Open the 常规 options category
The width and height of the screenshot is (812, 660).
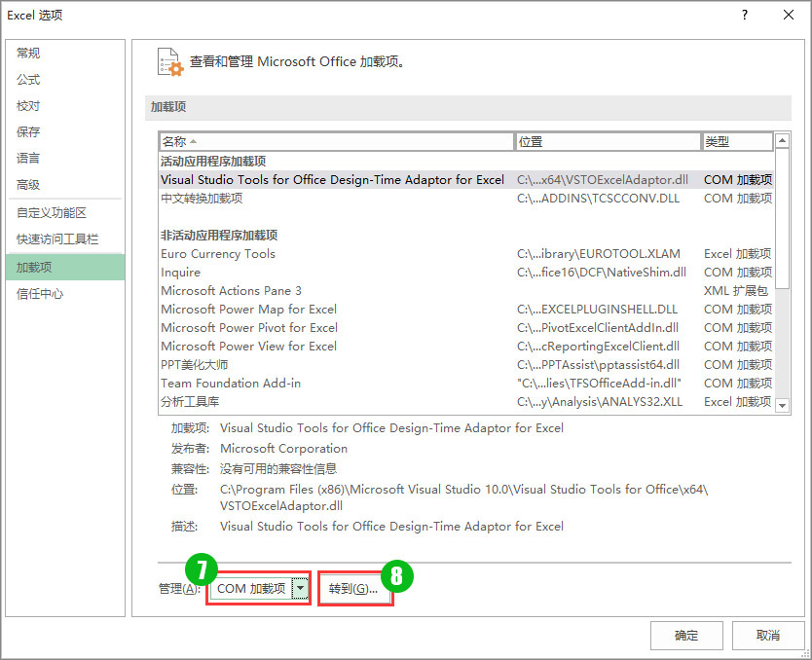(x=65, y=53)
